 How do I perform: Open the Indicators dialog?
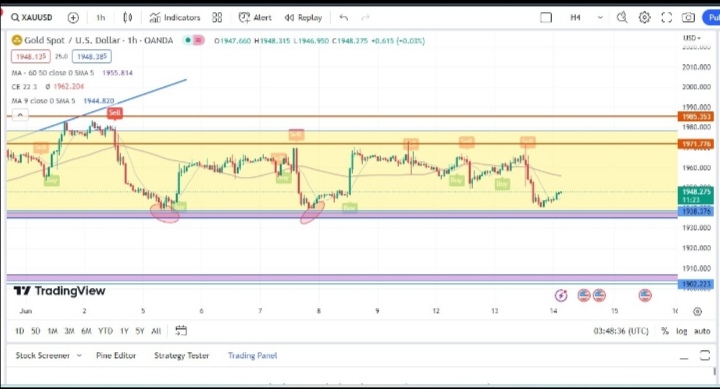[175, 17]
